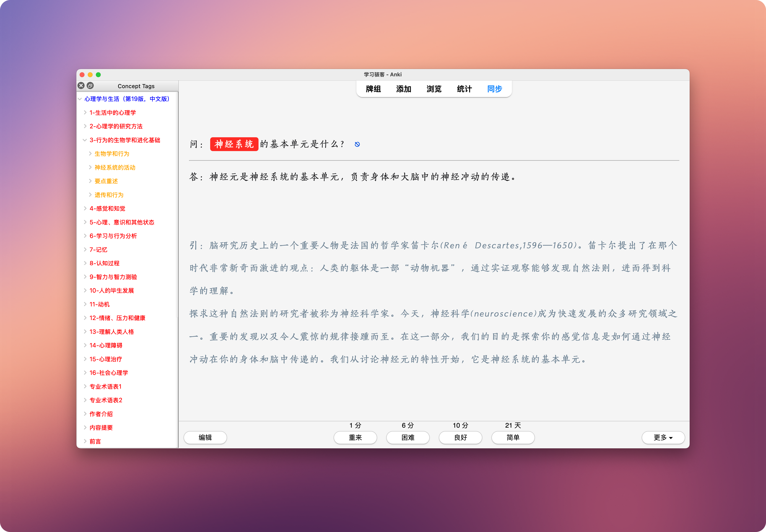Select the 16-社会心理学 tag
Viewport: 766px width, 532px height.
pyautogui.click(x=109, y=373)
